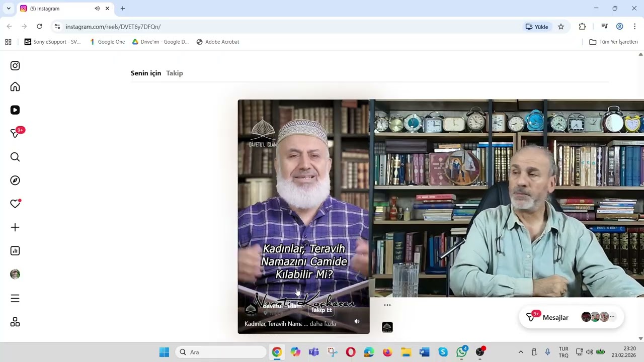Open the Meta apps grid icon at sidebar bottom
This screenshot has width=644, height=362.
tap(15, 322)
